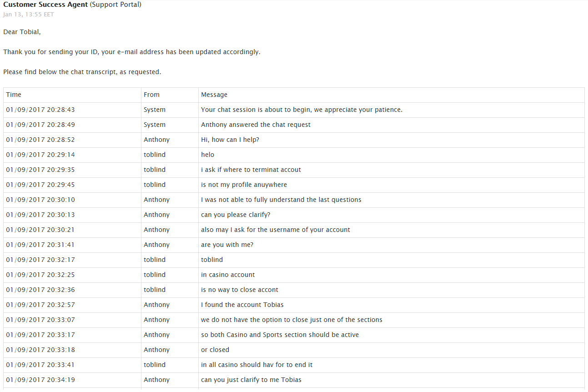
Task: Click the 'Please find below the chat transcript' line
Action: pyautogui.click(x=82, y=72)
